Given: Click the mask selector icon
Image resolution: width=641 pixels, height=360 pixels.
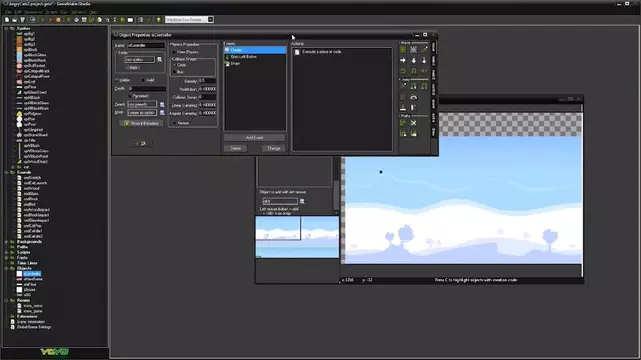Looking at the screenshot, I should [x=162, y=112].
